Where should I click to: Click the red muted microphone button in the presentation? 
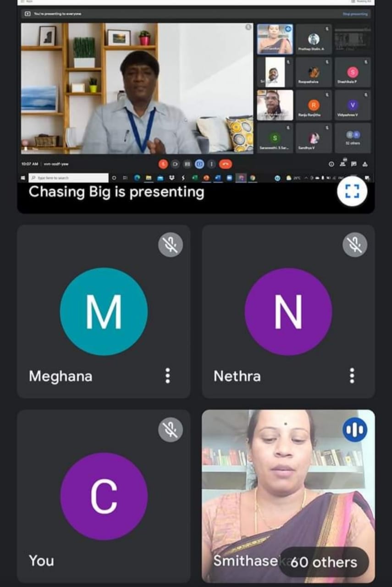(x=164, y=164)
